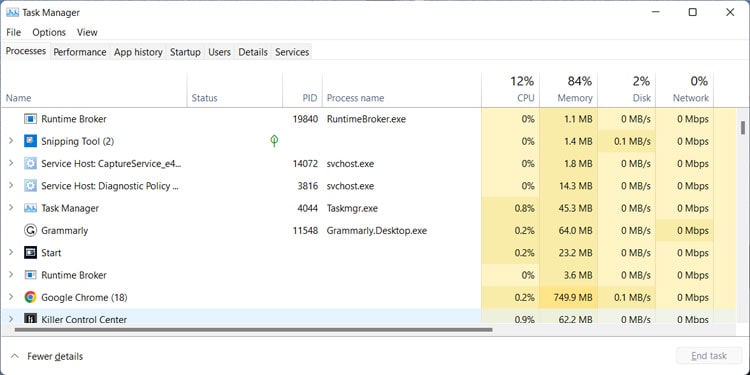Viewport: 750px width, 375px height.
Task: Expand the Killer Control Center row
Action: coord(11,319)
